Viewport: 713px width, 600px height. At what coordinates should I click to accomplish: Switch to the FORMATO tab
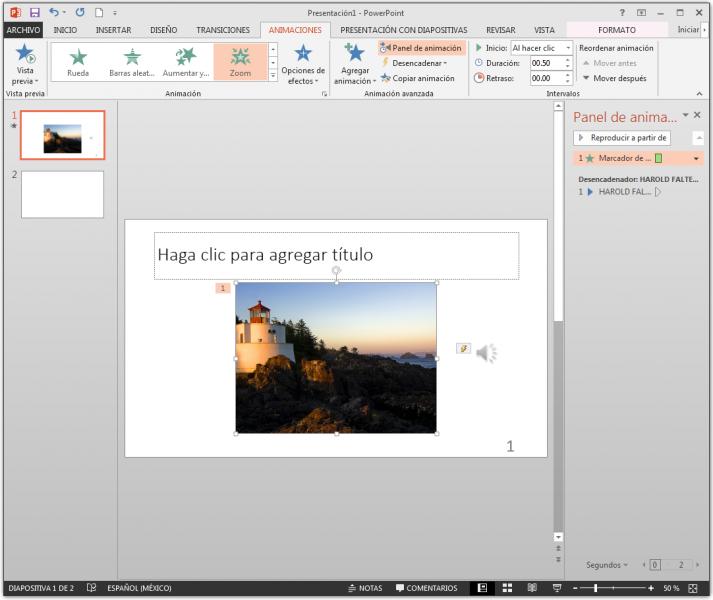point(617,30)
